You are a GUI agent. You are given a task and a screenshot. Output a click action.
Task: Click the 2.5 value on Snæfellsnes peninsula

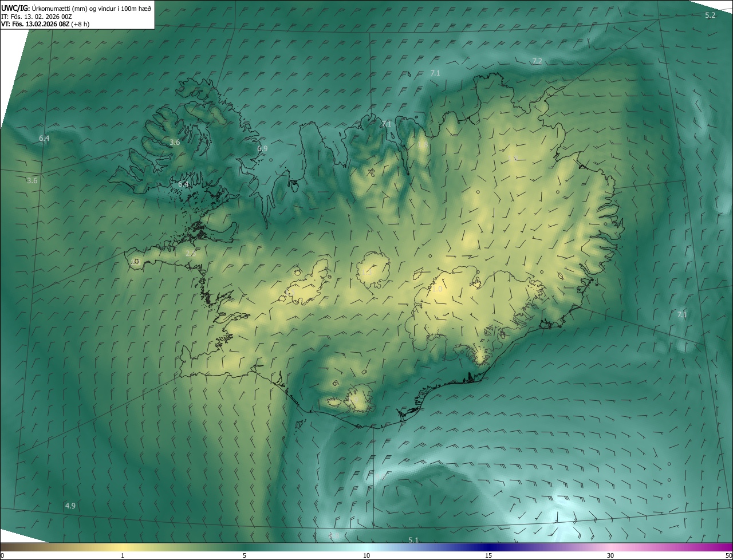tap(191, 253)
